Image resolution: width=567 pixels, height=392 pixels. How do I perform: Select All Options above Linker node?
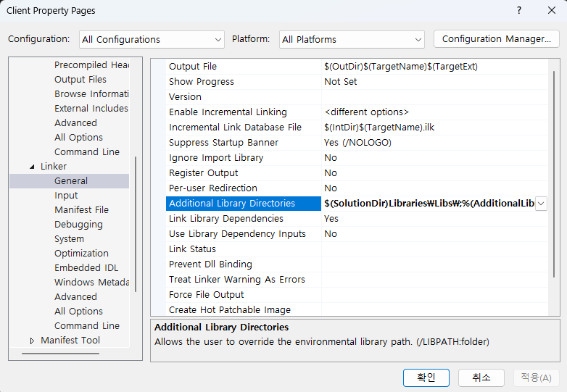point(78,137)
